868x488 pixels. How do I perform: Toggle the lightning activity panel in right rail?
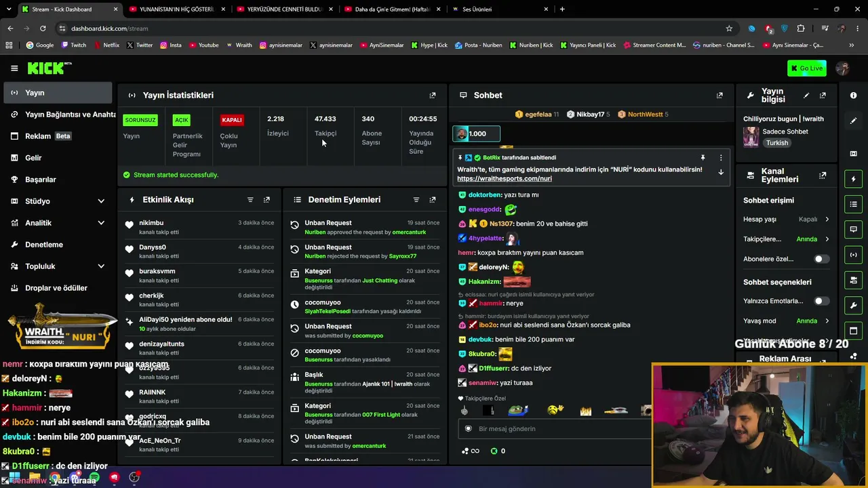(x=854, y=179)
